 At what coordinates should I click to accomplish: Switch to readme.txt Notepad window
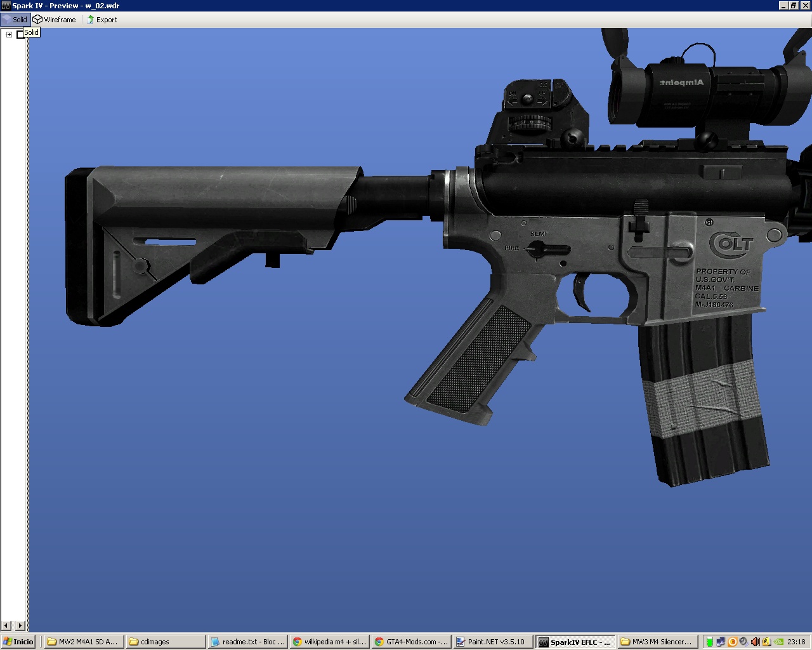point(247,642)
